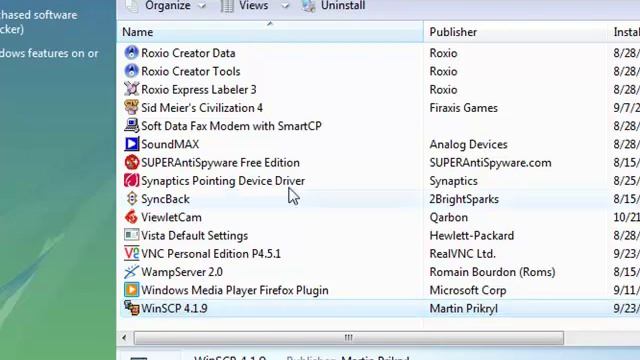Select the WinSCP 4.1.9 name text

pyautogui.click(x=174, y=309)
